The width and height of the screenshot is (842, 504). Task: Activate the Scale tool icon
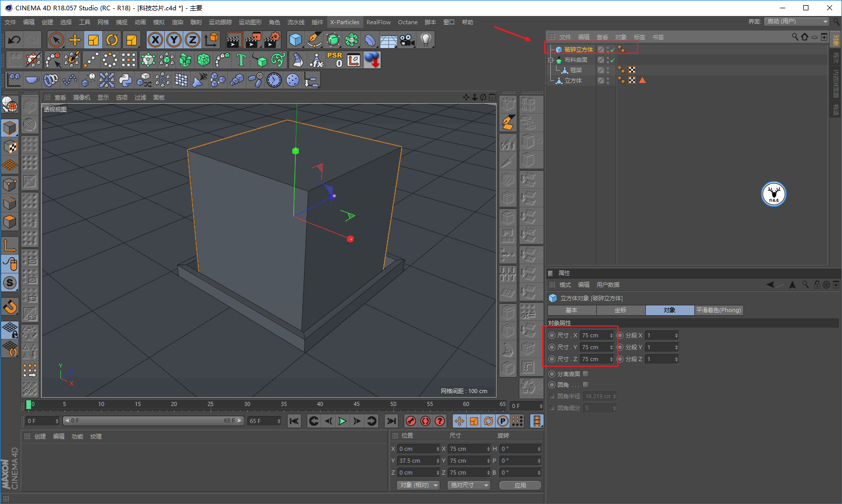click(93, 40)
